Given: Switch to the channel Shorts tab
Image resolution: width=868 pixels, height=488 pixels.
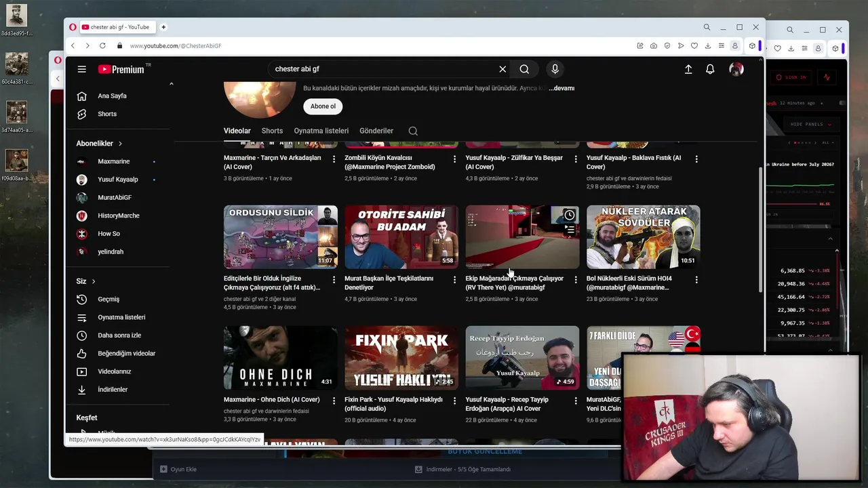Looking at the screenshot, I should [272, 131].
